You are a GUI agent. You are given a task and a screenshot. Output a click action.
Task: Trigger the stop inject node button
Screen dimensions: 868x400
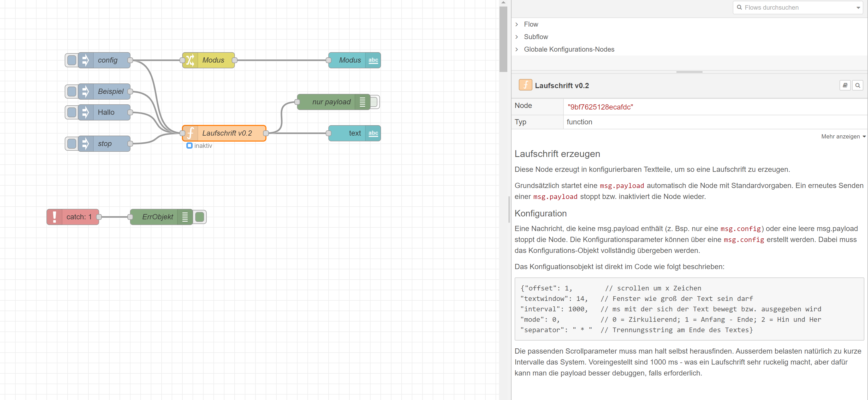coord(72,144)
